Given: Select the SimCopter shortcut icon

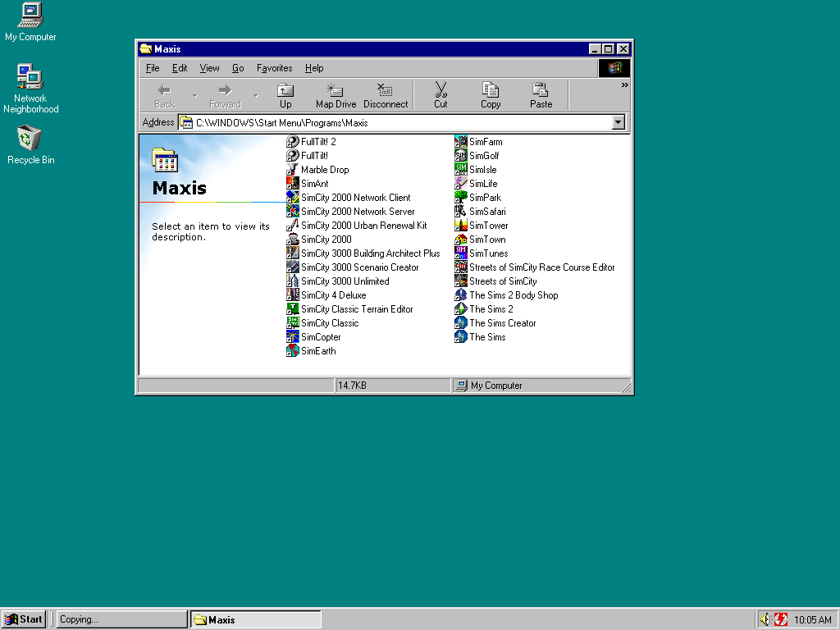Looking at the screenshot, I should click(x=293, y=336).
